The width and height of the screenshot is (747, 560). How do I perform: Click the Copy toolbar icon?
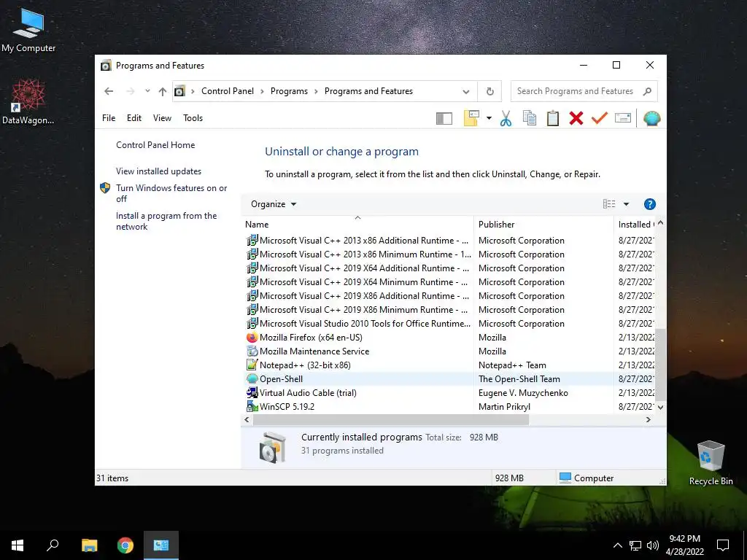(x=530, y=118)
